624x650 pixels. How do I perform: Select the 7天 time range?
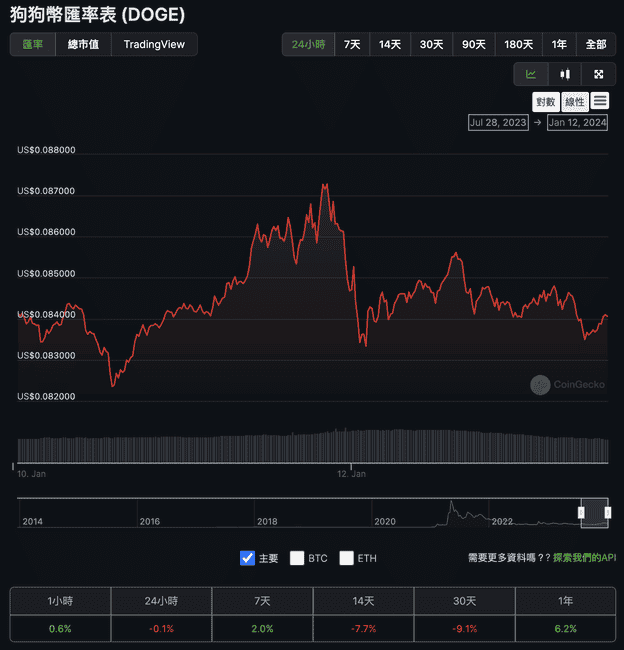coord(352,45)
